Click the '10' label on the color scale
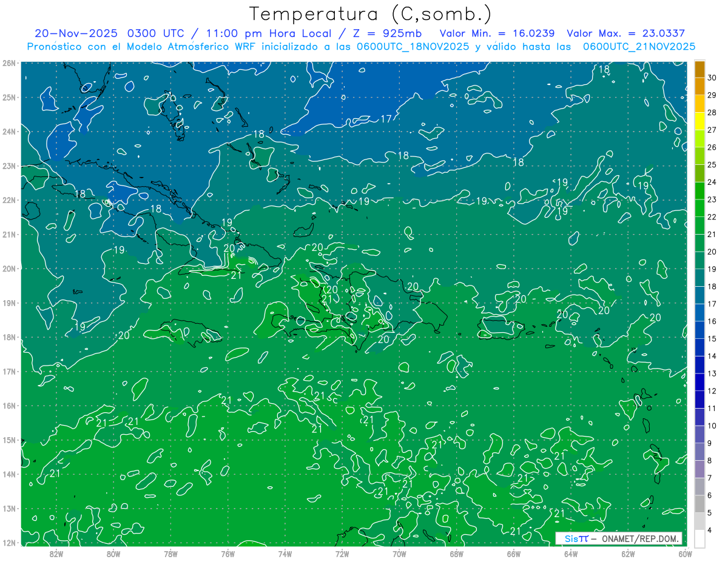Screen dimensions: 728x562 coord(712,426)
